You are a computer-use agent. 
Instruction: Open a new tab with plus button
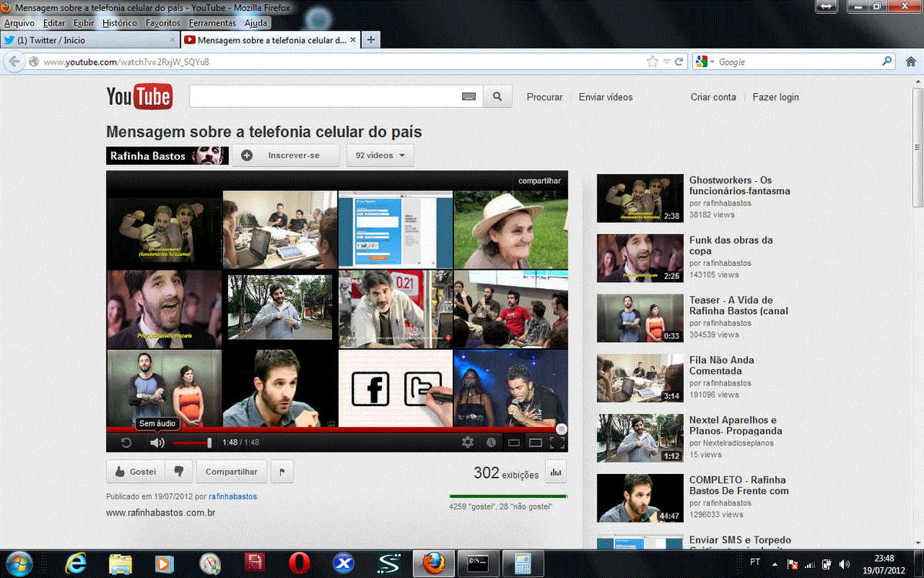point(371,40)
